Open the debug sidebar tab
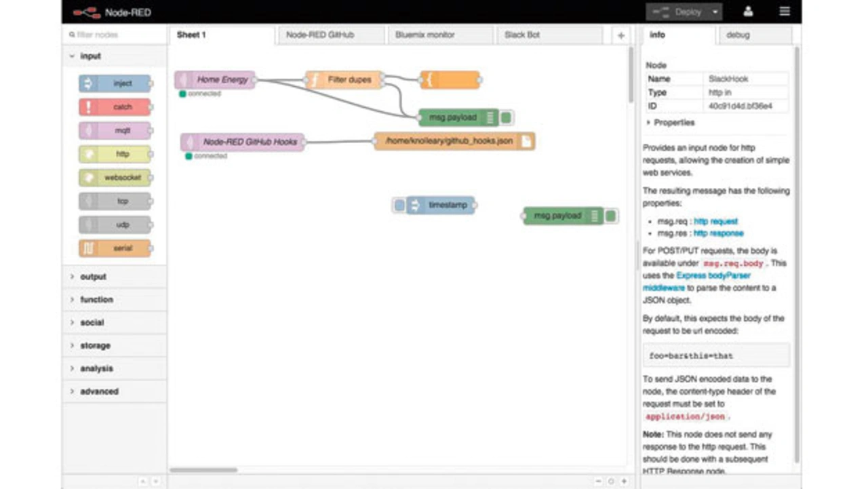Image resolution: width=868 pixels, height=489 pixels. (754, 35)
